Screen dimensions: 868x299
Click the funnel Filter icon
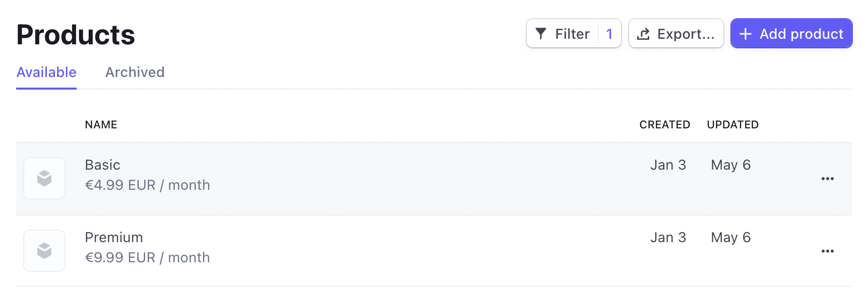541,34
